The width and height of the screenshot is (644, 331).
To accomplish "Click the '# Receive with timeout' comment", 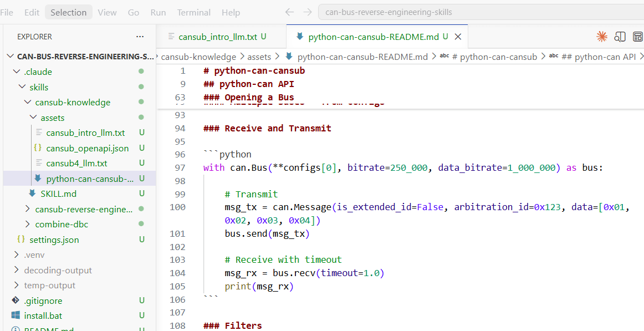I will click(283, 259).
